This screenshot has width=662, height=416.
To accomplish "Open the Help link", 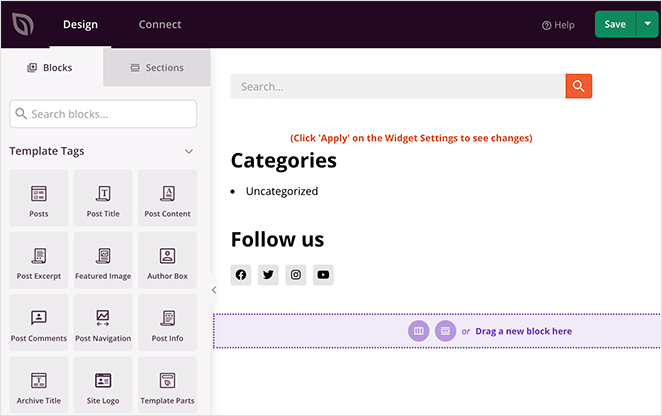I will coord(558,25).
